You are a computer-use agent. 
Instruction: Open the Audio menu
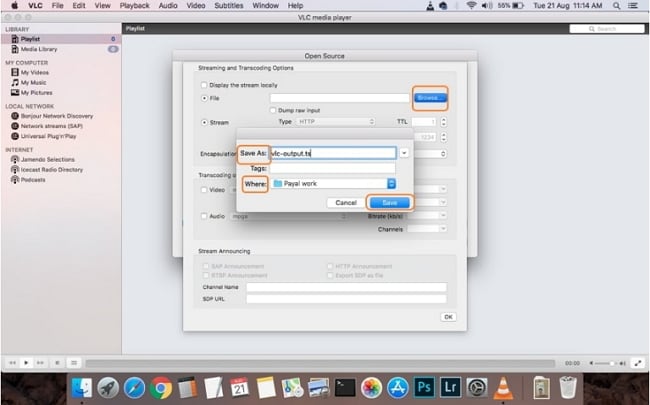(168, 6)
